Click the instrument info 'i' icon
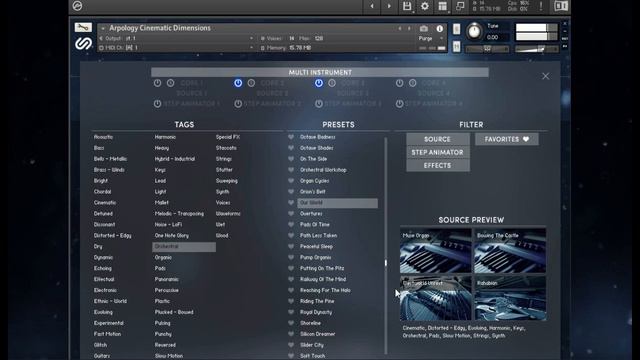 pyautogui.click(x=440, y=29)
